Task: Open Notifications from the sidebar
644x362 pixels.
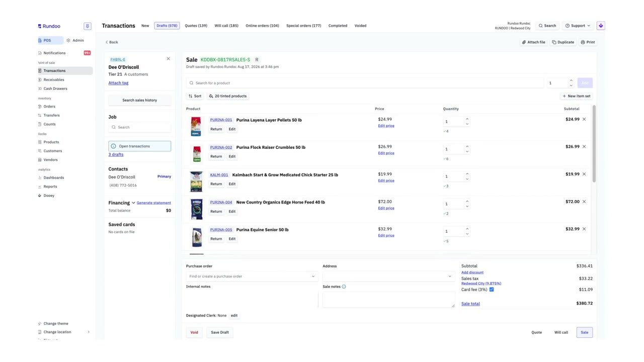Action: coord(54,53)
